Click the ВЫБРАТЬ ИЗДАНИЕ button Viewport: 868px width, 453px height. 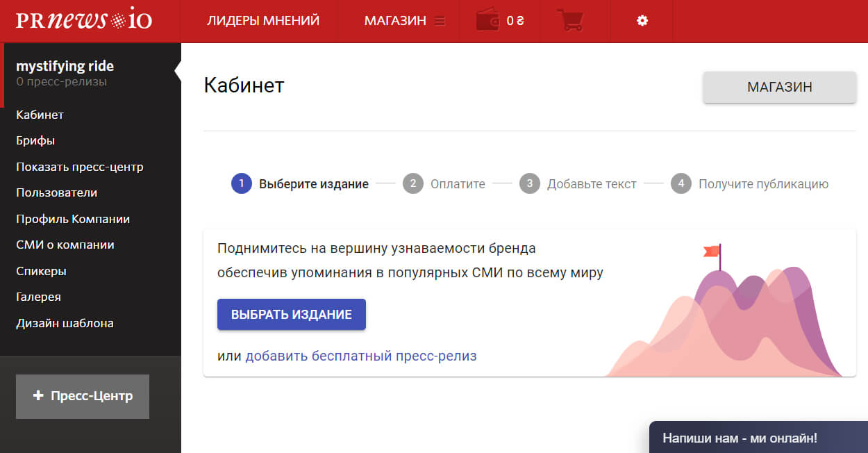click(292, 314)
